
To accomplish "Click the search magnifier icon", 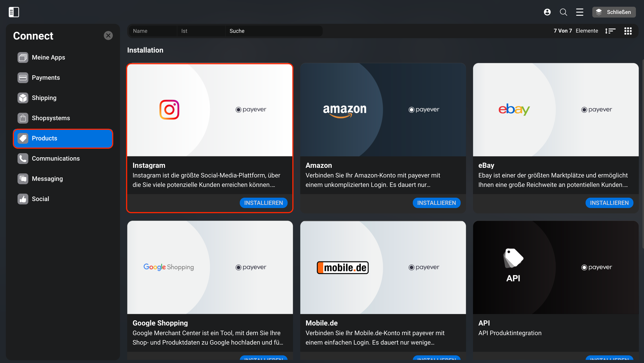I will pyautogui.click(x=563, y=12).
